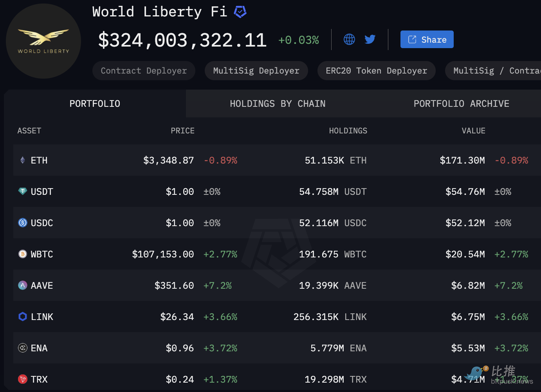Click the USDC token icon
Image resolution: width=541 pixels, height=392 pixels.
click(23, 223)
